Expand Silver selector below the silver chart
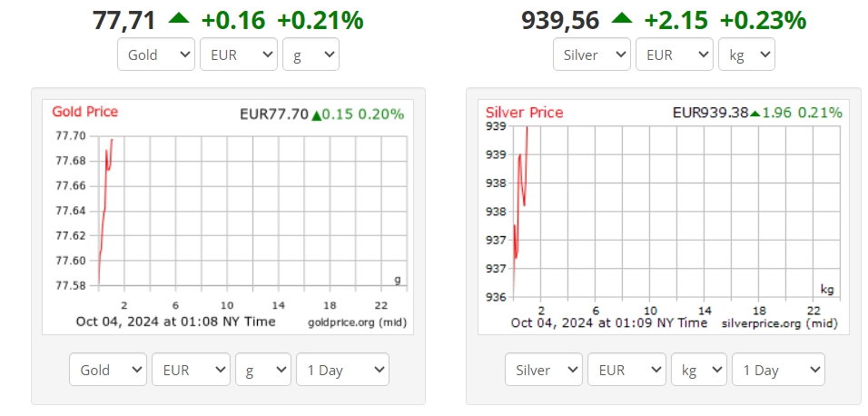The image size is (868, 416). tap(544, 370)
